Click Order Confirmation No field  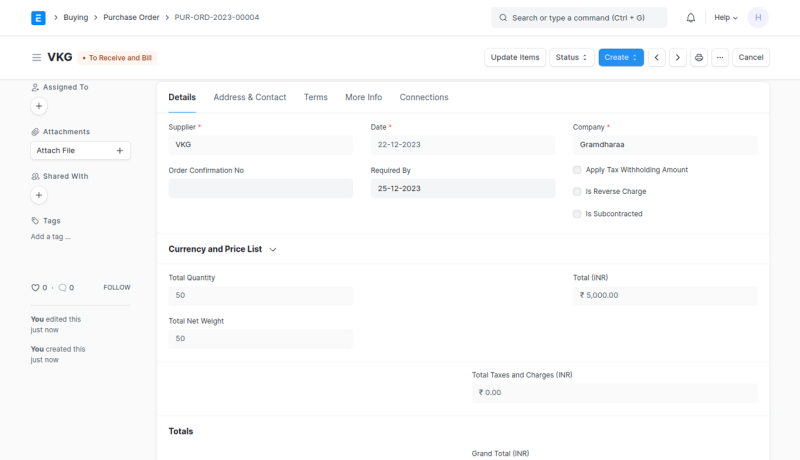pos(261,189)
